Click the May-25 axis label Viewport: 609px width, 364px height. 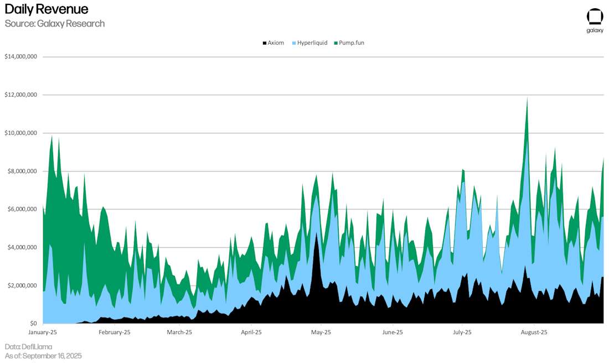point(321,332)
